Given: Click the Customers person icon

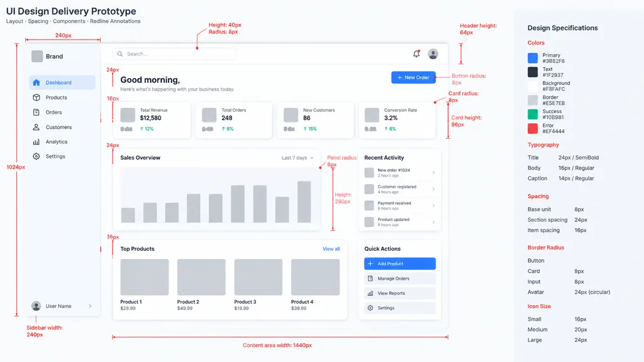Looking at the screenshot, I should (36, 127).
